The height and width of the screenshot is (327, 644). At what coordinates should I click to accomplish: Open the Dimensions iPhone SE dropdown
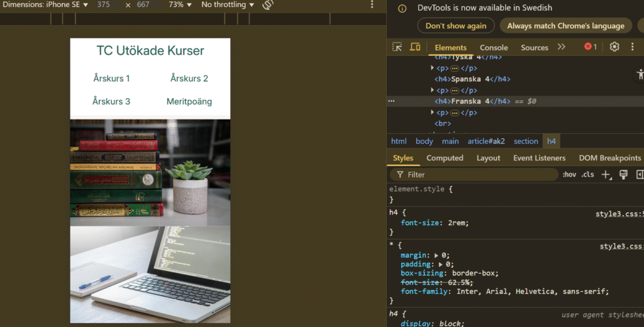[x=45, y=5]
